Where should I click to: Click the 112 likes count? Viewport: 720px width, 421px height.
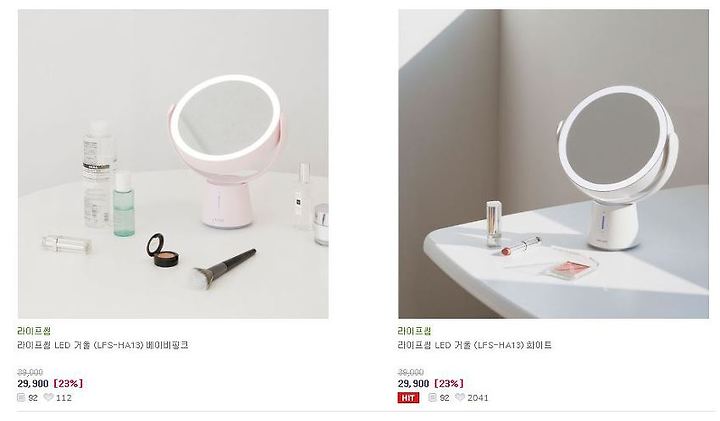pos(64,398)
